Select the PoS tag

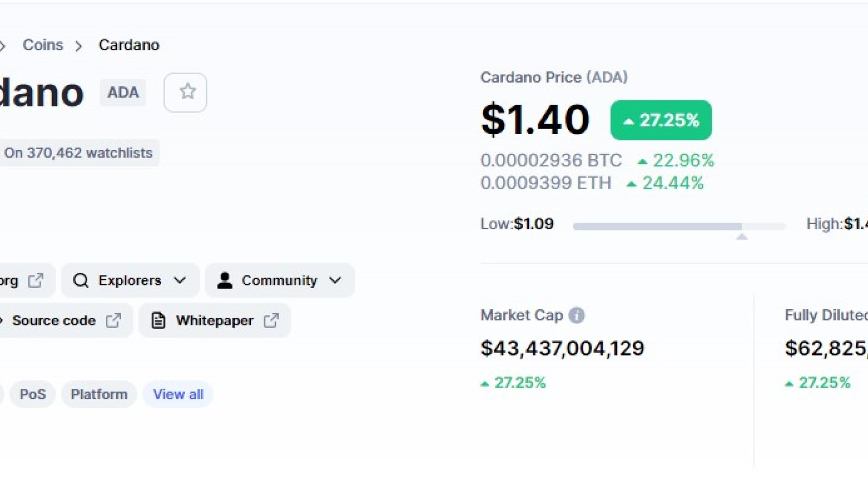point(33,394)
